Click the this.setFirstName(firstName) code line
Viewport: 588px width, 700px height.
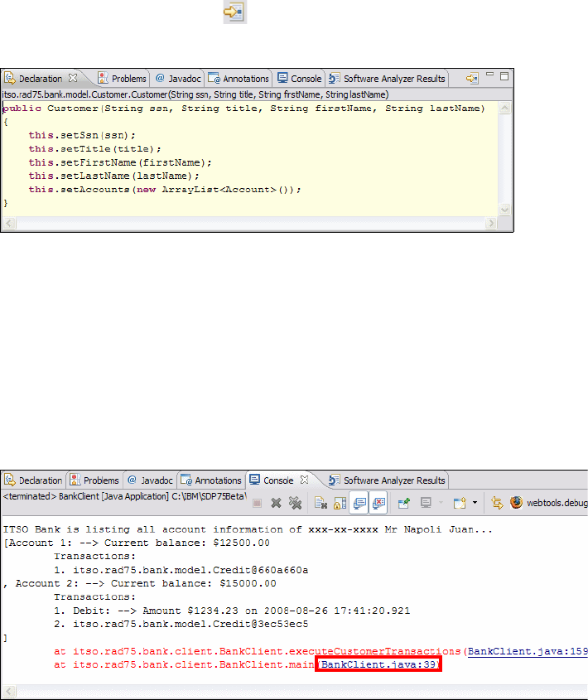pyautogui.click(x=120, y=162)
